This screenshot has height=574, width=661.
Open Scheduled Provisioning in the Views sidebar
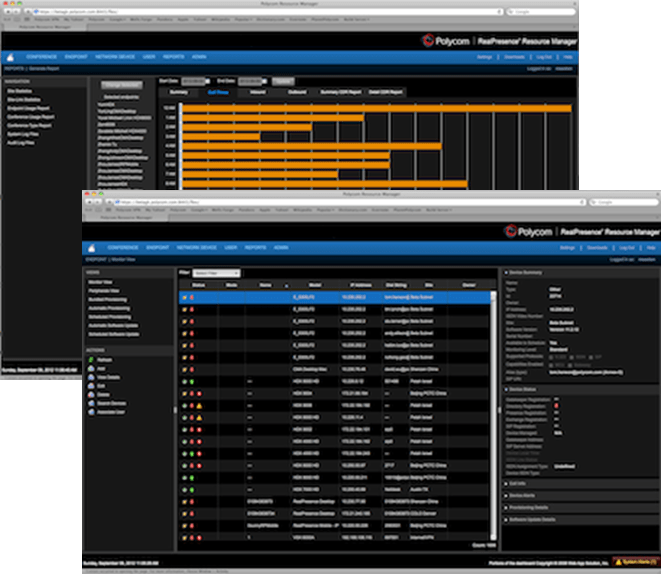pyautogui.click(x=110, y=317)
